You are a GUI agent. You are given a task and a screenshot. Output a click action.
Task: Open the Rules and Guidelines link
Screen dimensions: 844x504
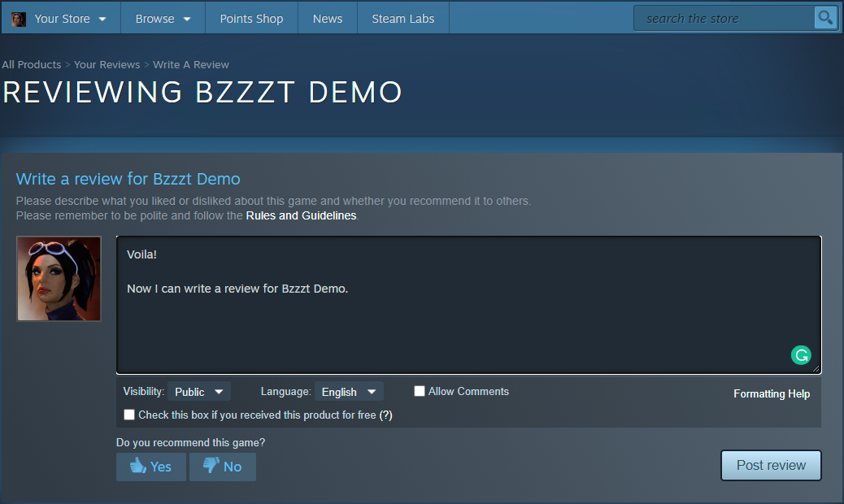coord(301,215)
